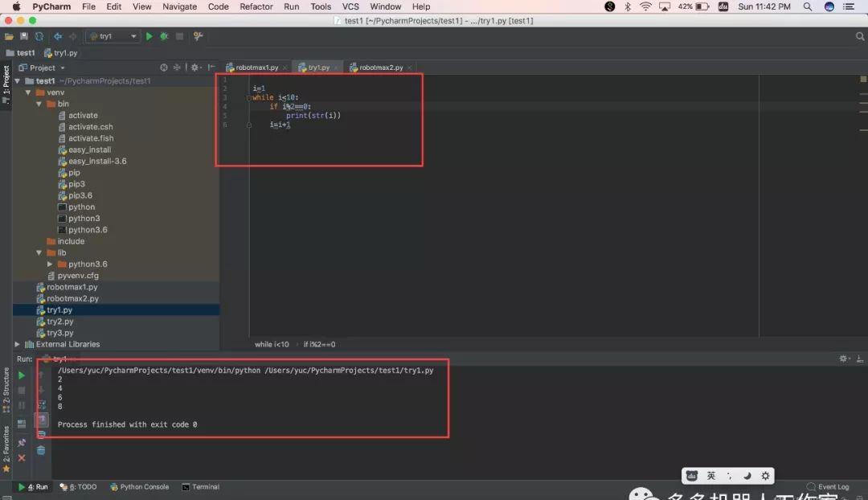
Task: Open the Event Log
Action: 828,486
